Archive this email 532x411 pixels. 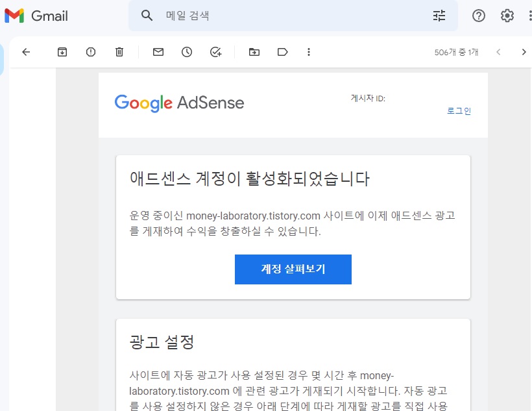click(x=62, y=52)
